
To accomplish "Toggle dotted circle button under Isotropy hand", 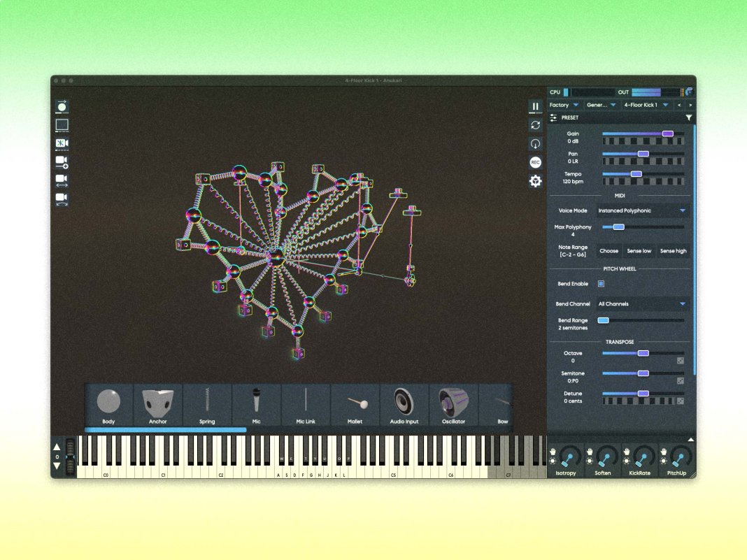I will 553,461.
